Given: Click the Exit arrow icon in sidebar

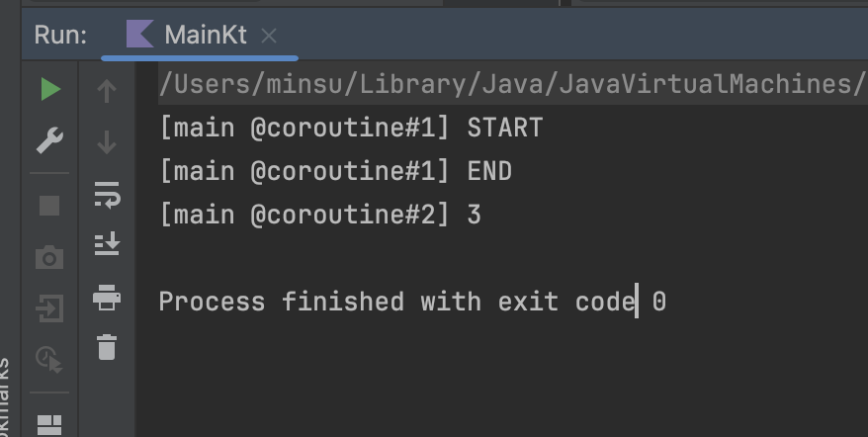Looking at the screenshot, I should (49, 308).
